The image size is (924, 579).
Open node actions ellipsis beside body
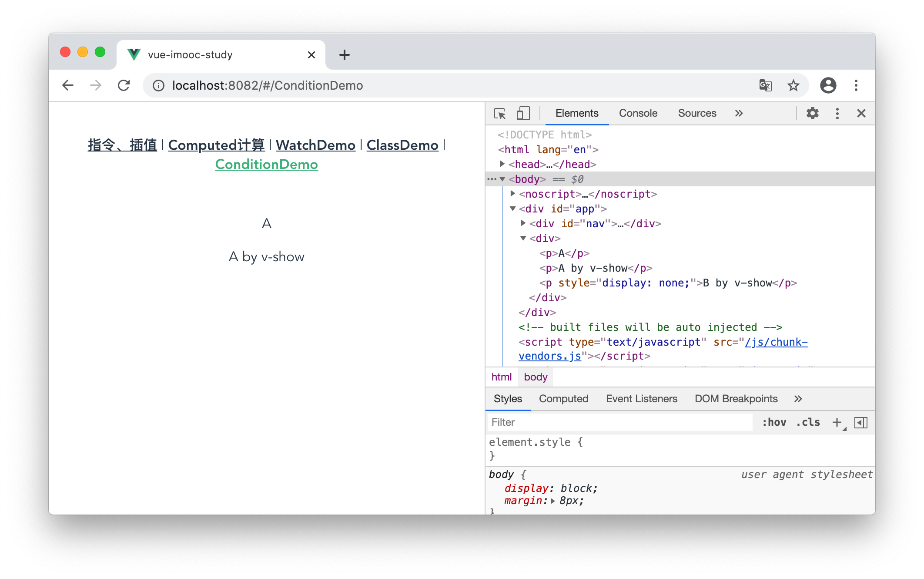(x=492, y=179)
